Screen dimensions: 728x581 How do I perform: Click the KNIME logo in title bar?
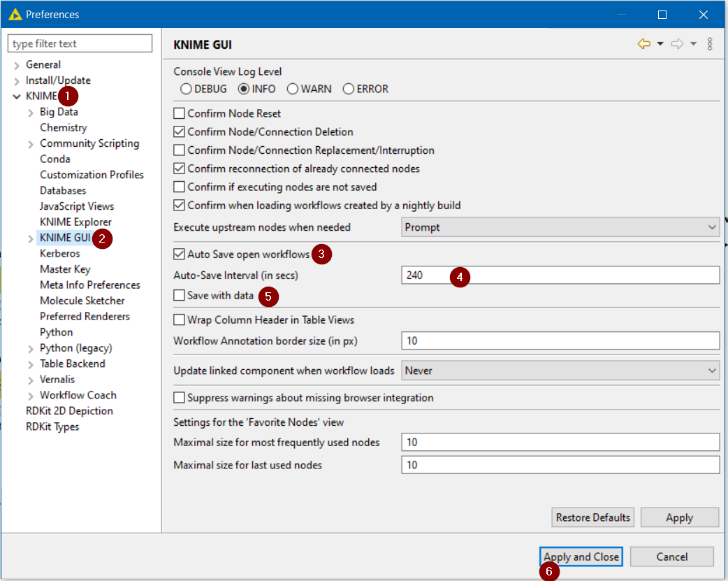pyautogui.click(x=15, y=15)
